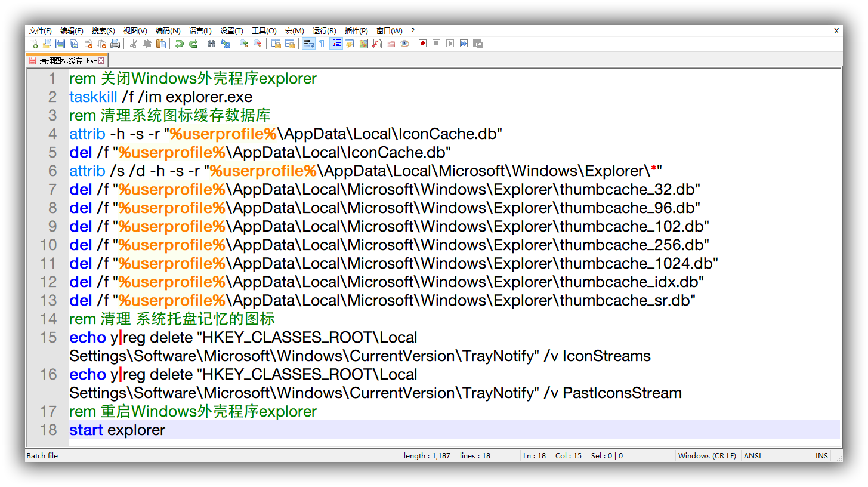Open the 编辑(E) menu
Viewport: 868px width, 487px height.
72,30
